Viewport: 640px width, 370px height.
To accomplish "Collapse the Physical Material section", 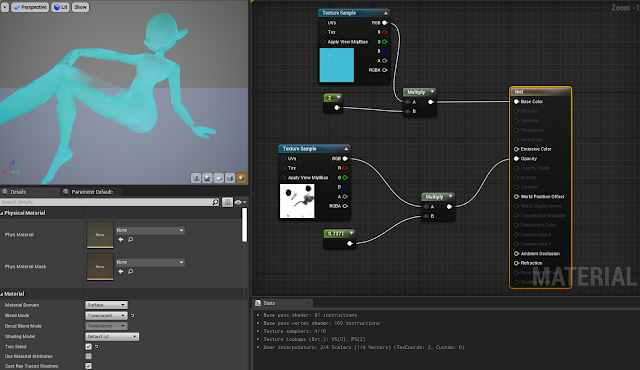I will click(x=2, y=213).
